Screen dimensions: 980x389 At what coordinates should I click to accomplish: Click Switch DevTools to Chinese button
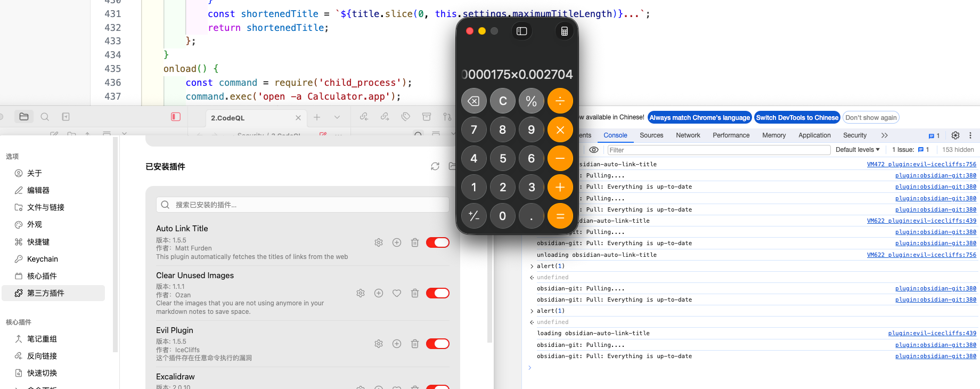[x=797, y=118]
